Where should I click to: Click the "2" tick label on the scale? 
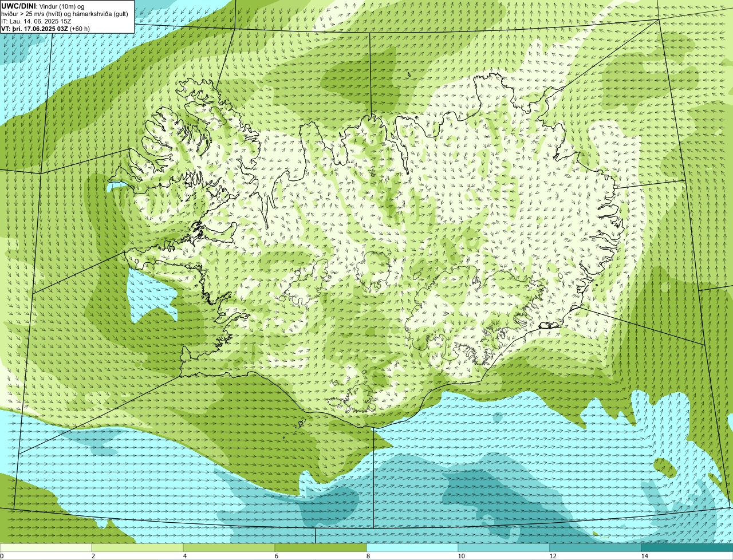click(93, 556)
